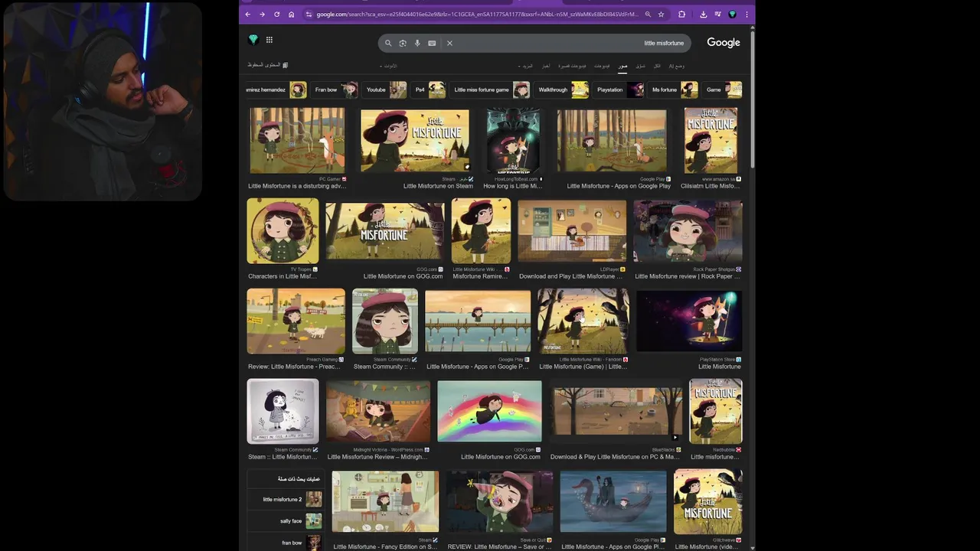The width and height of the screenshot is (980, 551).
Task: Click the 'Little Misfortune - Apps on Google Play' caption under the forest image
Action: (x=619, y=186)
